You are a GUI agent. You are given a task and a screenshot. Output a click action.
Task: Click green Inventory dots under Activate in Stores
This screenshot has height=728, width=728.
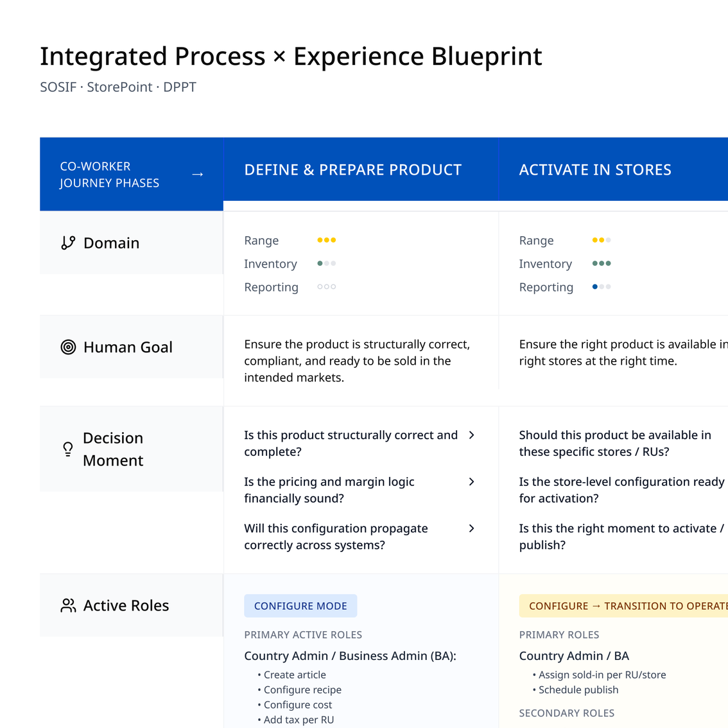602,263
